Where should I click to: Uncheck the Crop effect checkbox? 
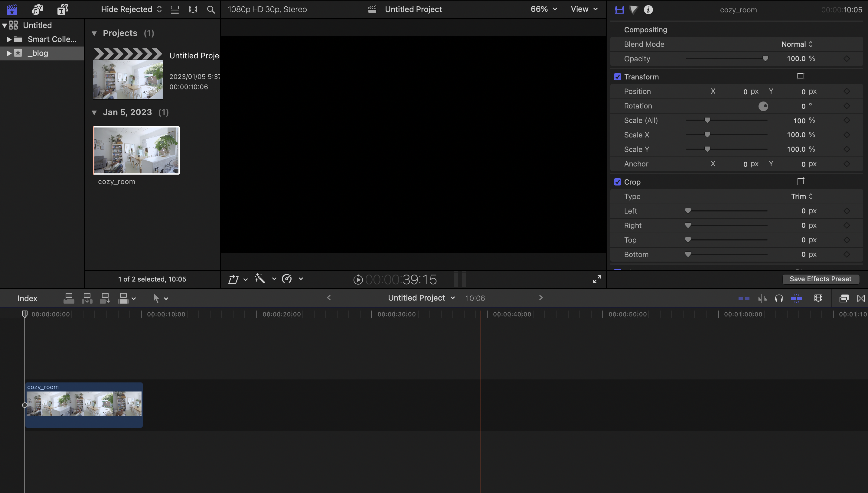coord(618,182)
